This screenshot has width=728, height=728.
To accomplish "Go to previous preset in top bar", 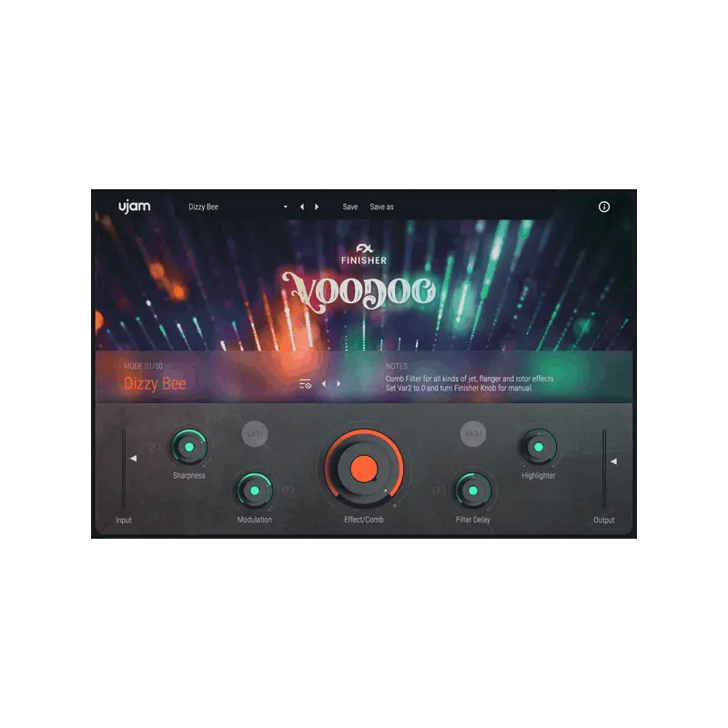I will tap(302, 207).
